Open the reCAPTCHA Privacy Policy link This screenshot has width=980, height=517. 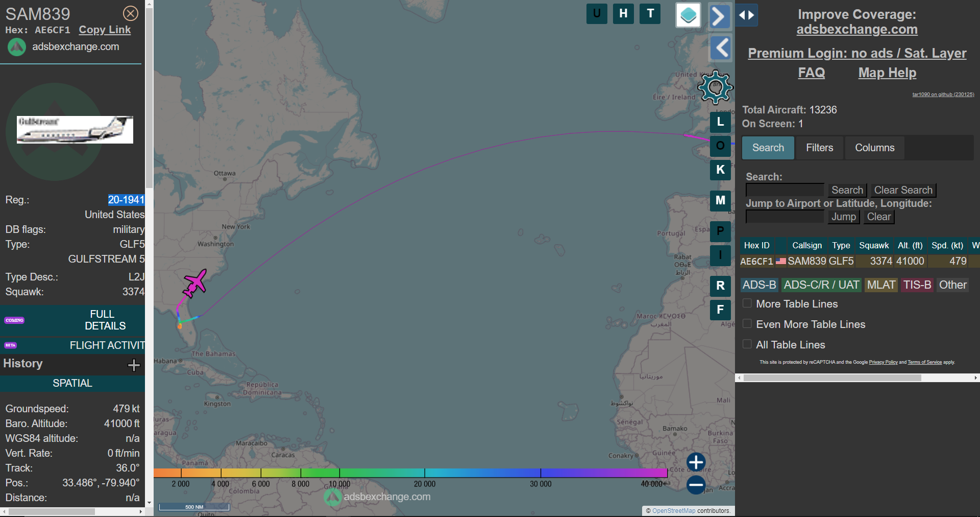[883, 362]
